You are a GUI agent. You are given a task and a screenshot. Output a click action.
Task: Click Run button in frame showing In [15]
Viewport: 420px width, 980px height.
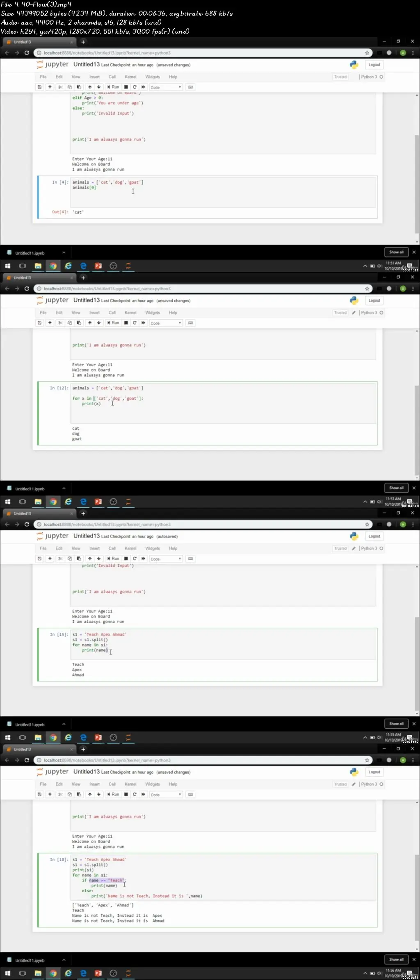pyautogui.click(x=113, y=558)
